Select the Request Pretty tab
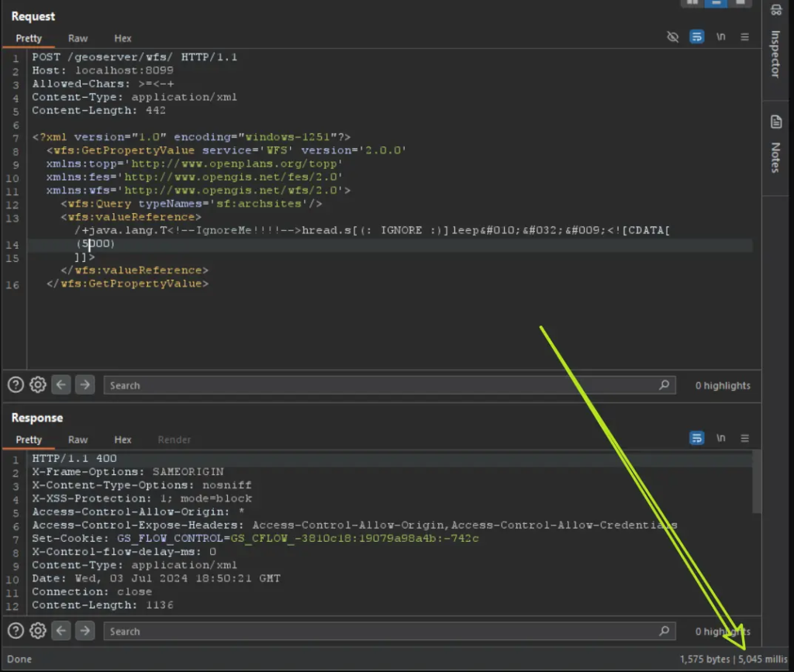The height and width of the screenshot is (672, 794). click(x=29, y=39)
